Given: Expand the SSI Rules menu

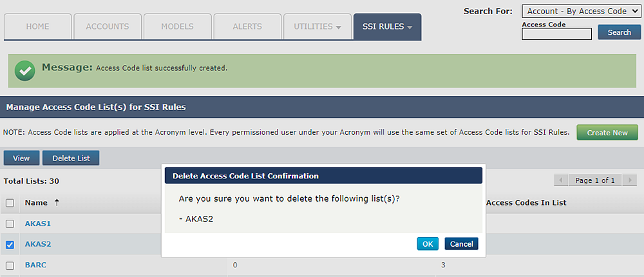Looking at the screenshot, I should pyautogui.click(x=387, y=27).
